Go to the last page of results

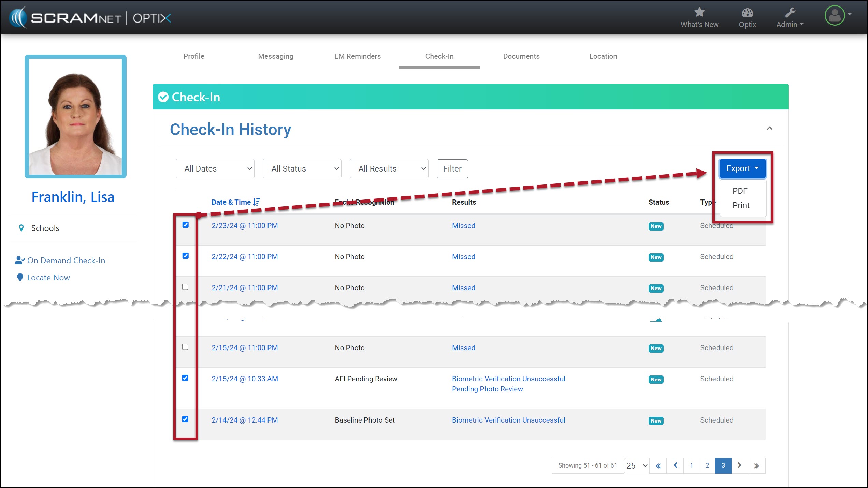point(756,466)
